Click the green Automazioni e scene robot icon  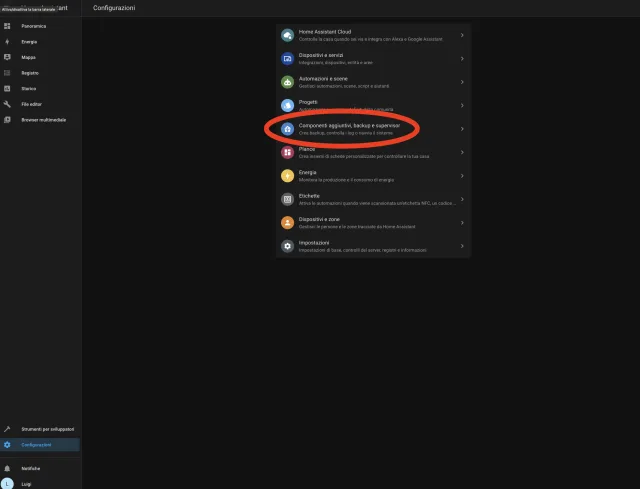click(x=288, y=82)
